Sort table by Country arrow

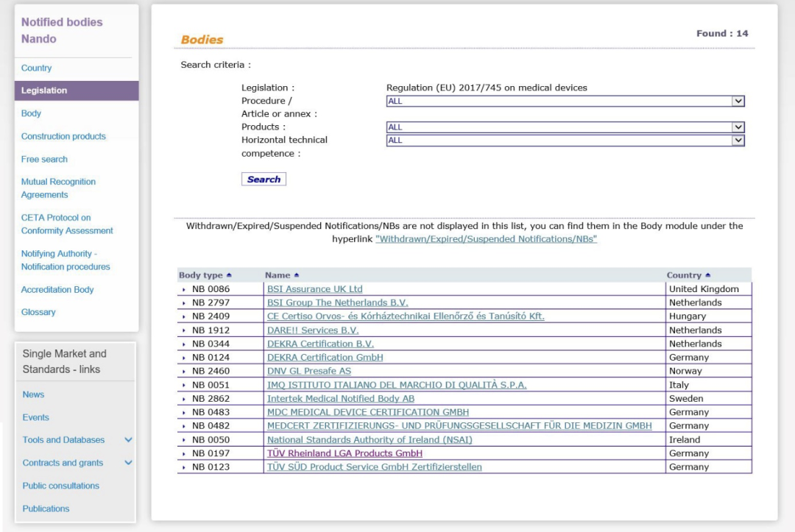coord(708,275)
